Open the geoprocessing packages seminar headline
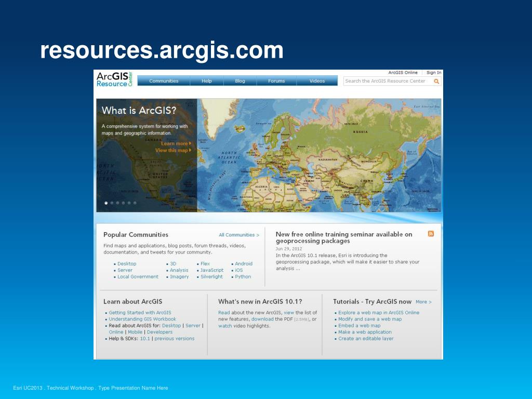532x399 pixels. point(344,237)
